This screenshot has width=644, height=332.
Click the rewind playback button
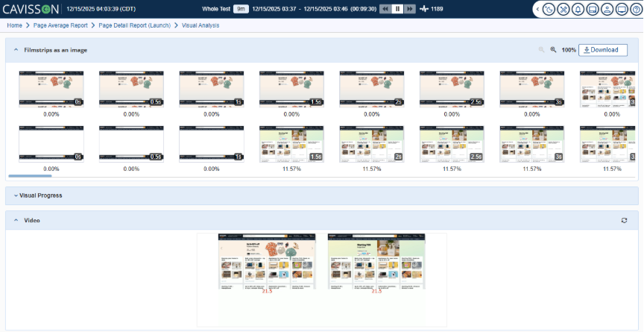[385, 9]
